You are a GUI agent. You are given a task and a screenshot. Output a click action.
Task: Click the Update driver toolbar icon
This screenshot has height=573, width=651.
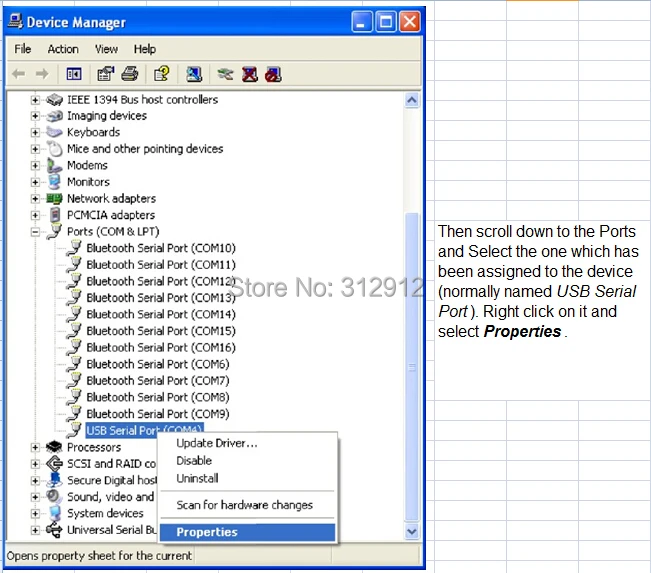(225, 74)
